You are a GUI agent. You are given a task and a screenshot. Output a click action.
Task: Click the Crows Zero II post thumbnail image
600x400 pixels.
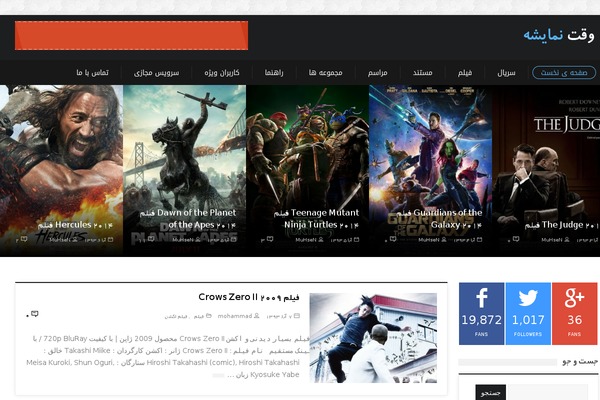(373, 338)
